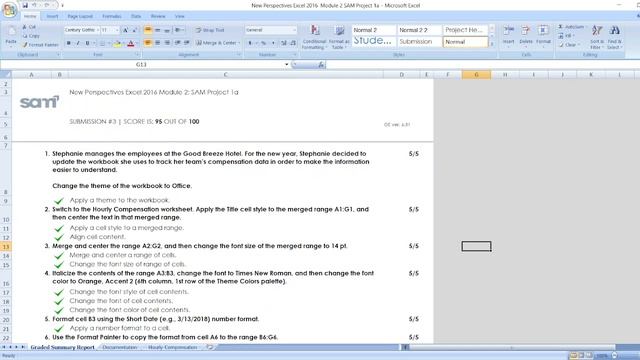The height and width of the screenshot is (360, 640).
Task: Apply yellow fill color
Action: pos(117,43)
